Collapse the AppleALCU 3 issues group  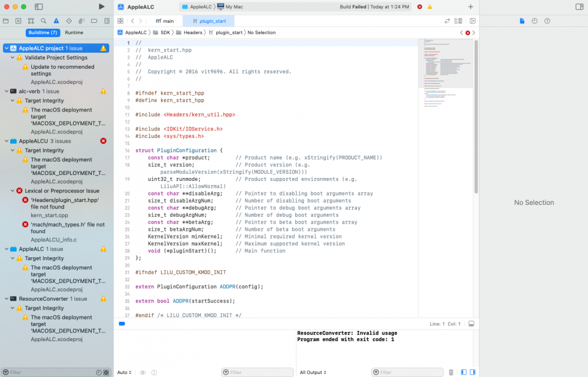6,141
